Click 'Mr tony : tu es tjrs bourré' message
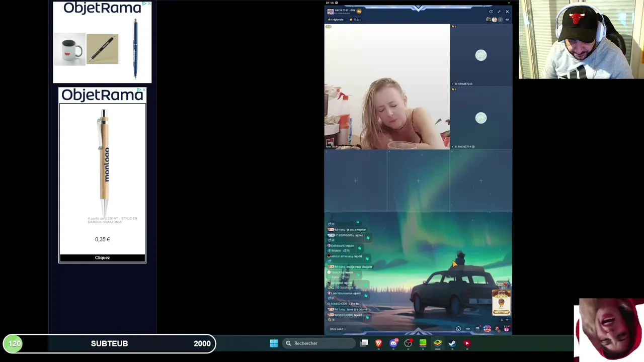Screen dimensions: 644x362 [348, 309]
